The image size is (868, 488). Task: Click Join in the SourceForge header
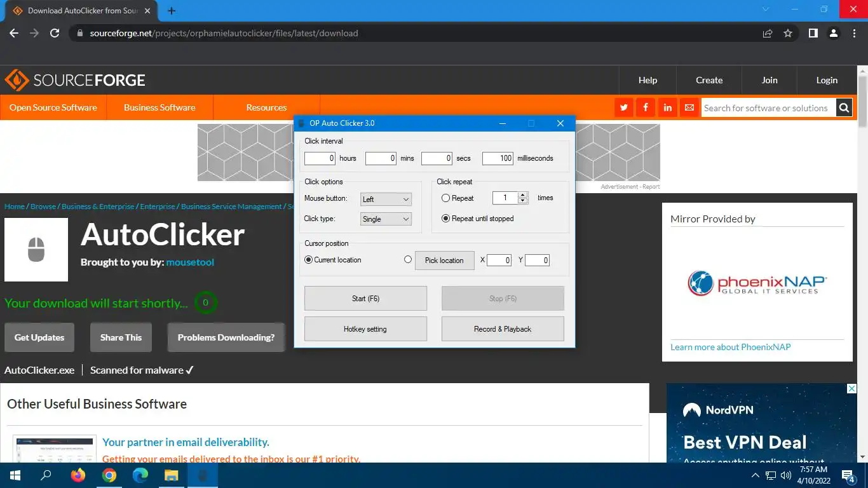(x=770, y=80)
